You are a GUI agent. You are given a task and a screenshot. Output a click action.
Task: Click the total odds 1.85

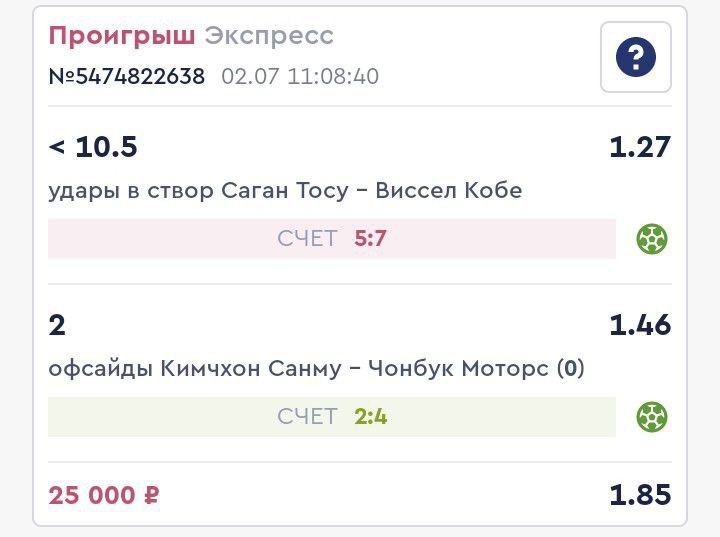coord(640,495)
